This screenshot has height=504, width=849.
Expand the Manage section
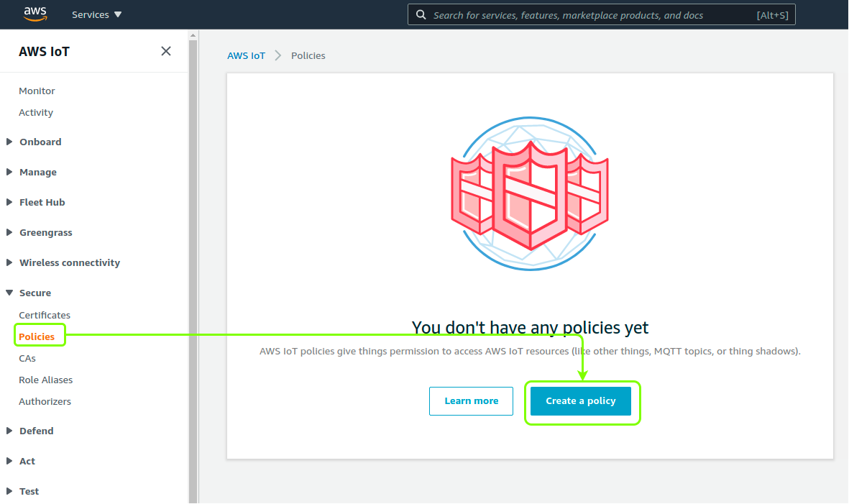(x=32, y=172)
